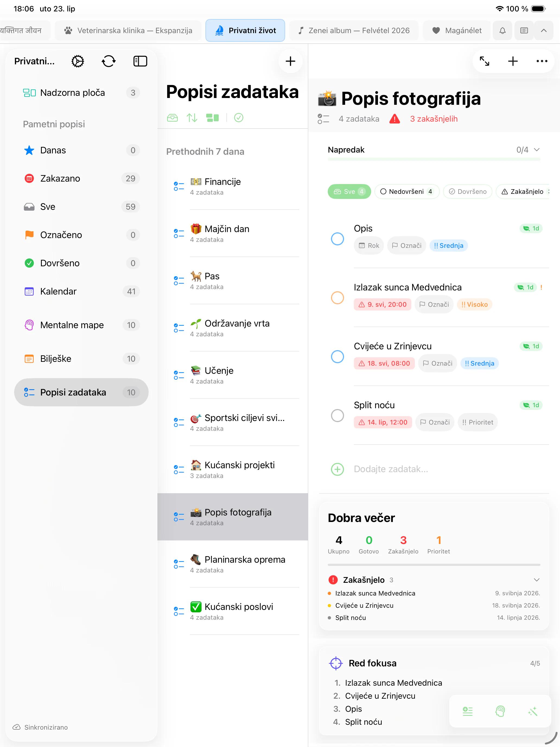Complete the Split noću task circle
This screenshot has height=747, width=560.
point(337,415)
